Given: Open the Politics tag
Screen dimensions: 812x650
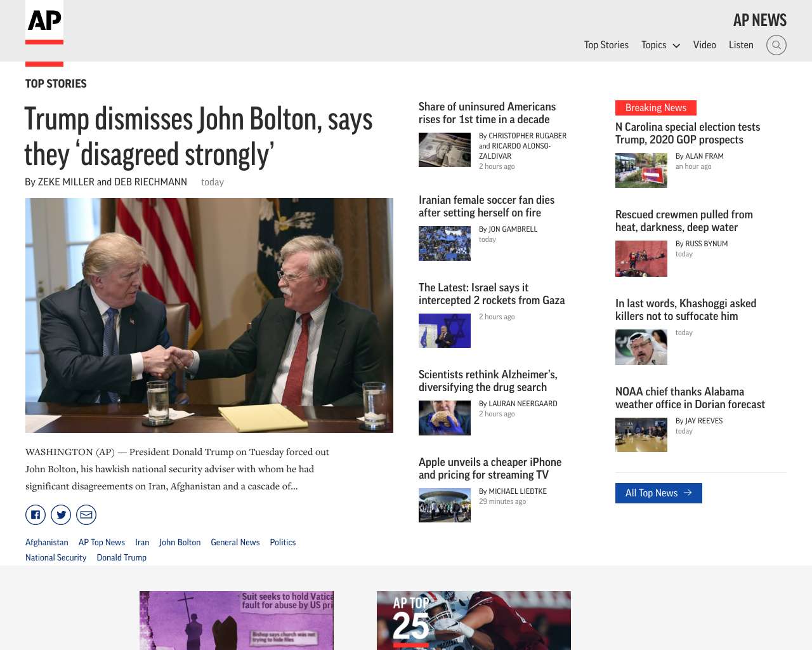Looking at the screenshot, I should 283,542.
